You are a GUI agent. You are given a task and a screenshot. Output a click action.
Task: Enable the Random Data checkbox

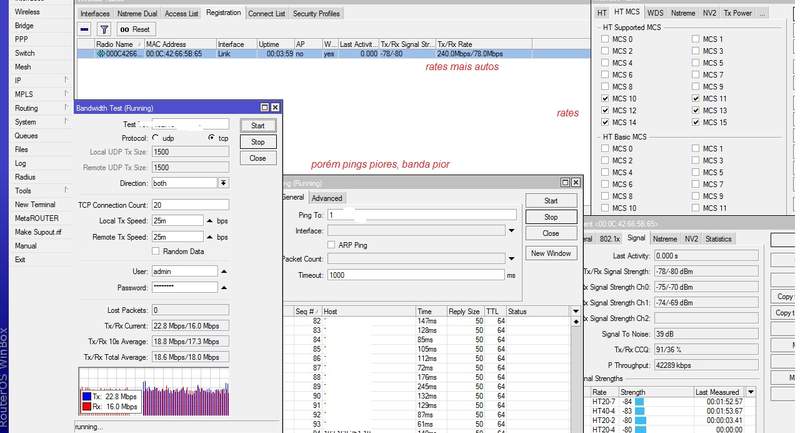pos(155,251)
